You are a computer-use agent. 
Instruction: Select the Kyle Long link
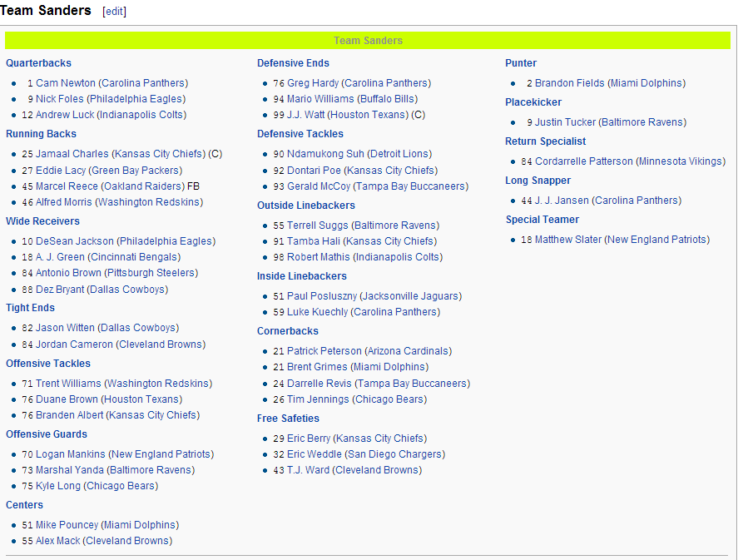click(58, 486)
